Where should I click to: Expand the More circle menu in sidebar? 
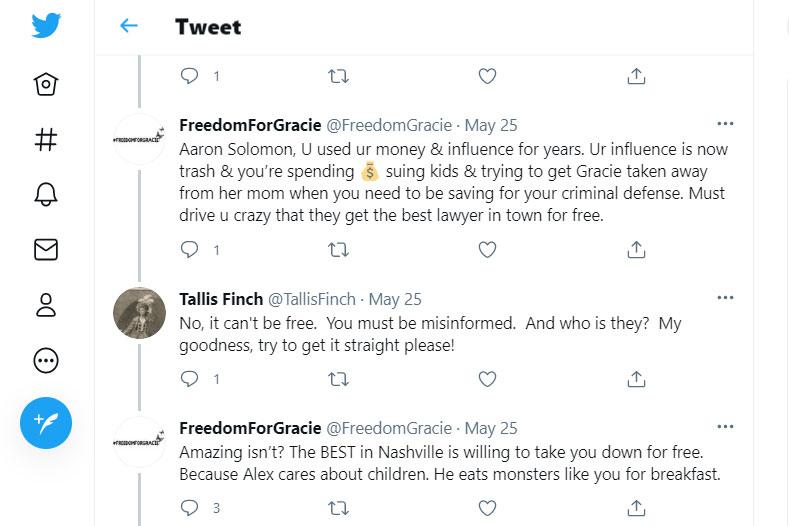pos(46,361)
